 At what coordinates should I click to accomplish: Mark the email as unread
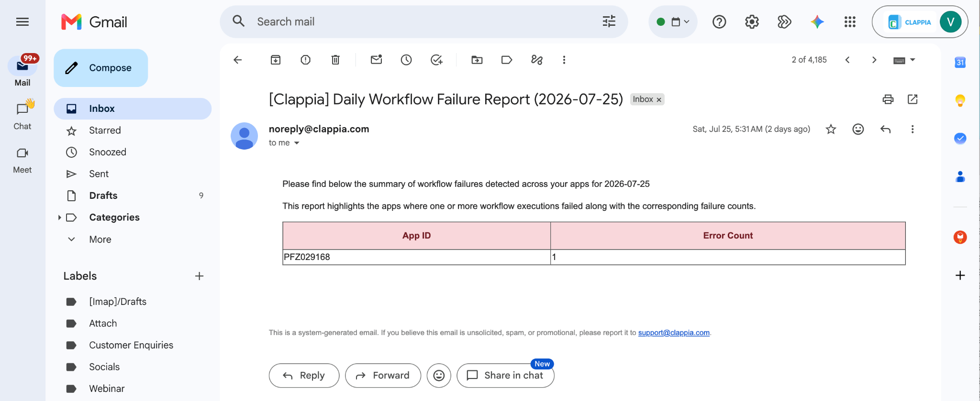pos(377,60)
